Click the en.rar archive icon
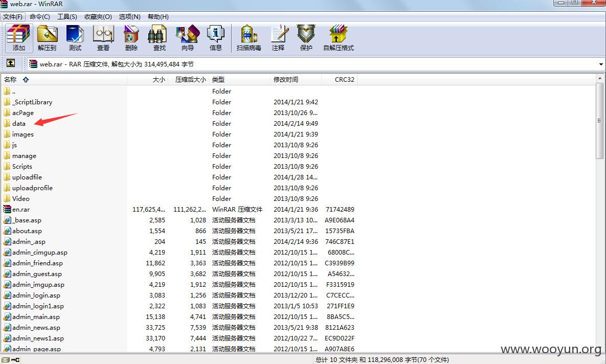606x364 pixels. click(7, 209)
